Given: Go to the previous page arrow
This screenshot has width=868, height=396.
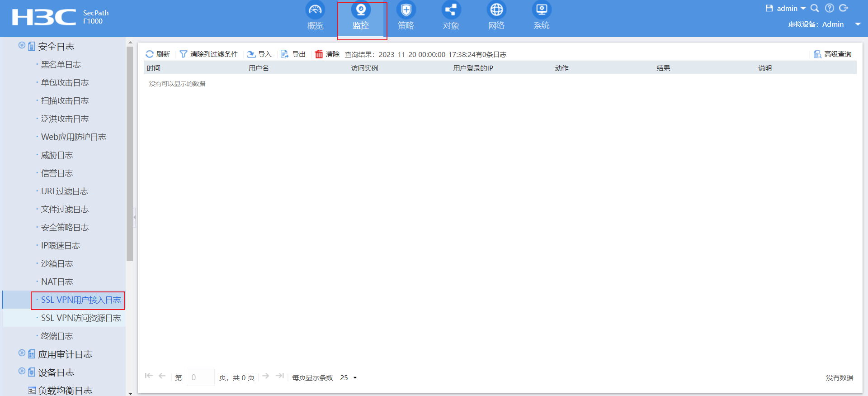Looking at the screenshot, I should (162, 376).
